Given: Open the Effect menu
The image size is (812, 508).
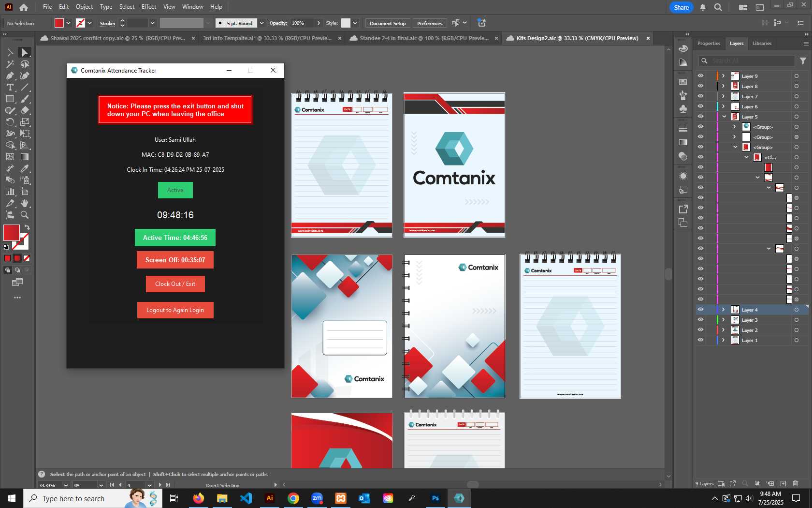Looking at the screenshot, I should pos(149,7).
